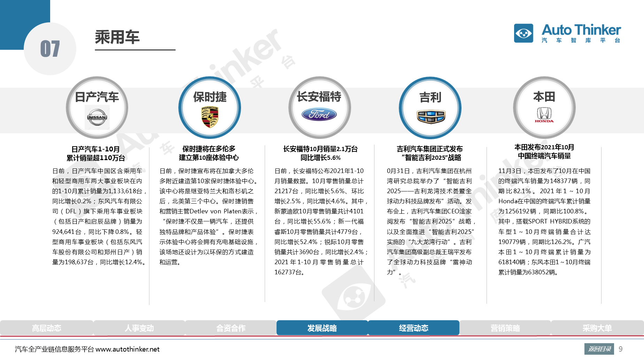Viewport: 644px width, 362px height.
Task: Click the Nissan logo icon
Action: (97, 117)
